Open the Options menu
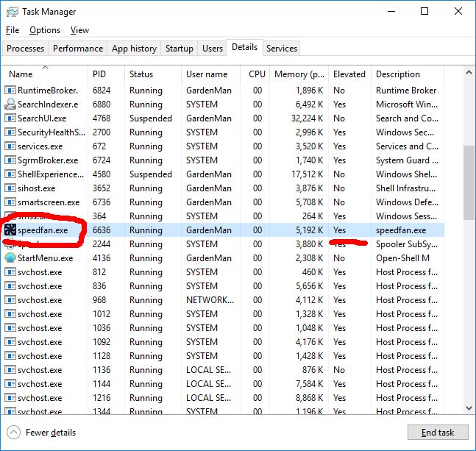This screenshot has width=476, height=451. [x=45, y=30]
